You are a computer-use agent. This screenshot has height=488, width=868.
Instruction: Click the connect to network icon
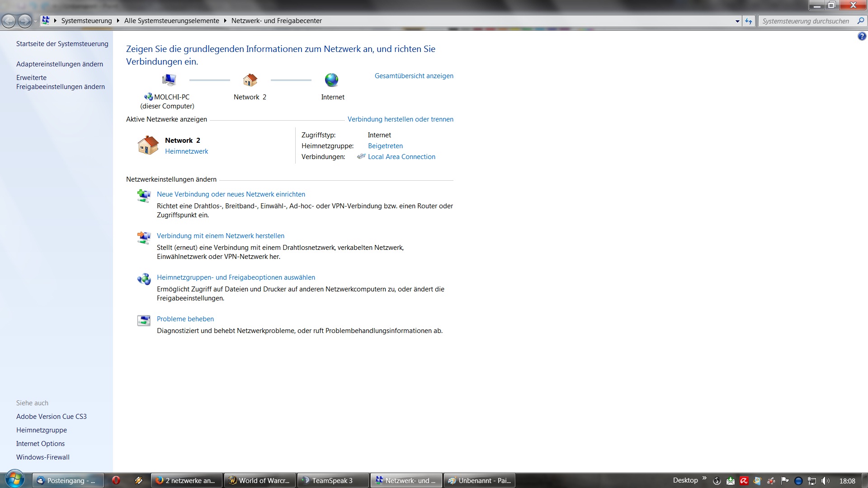point(144,237)
